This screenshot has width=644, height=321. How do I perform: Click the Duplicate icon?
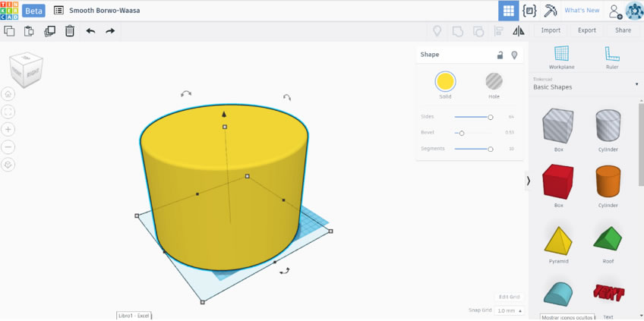coord(49,31)
